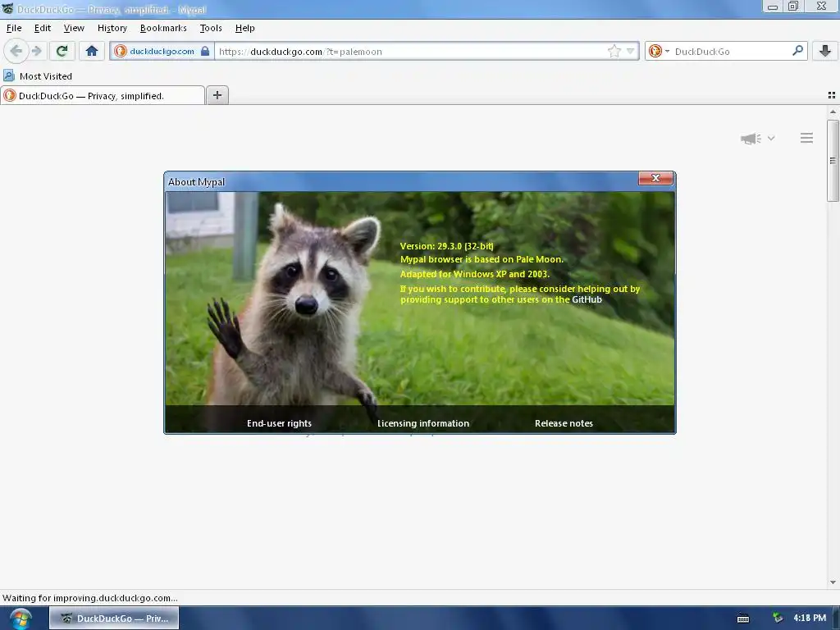Open the Downloads arrow button

[x=825, y=51]
